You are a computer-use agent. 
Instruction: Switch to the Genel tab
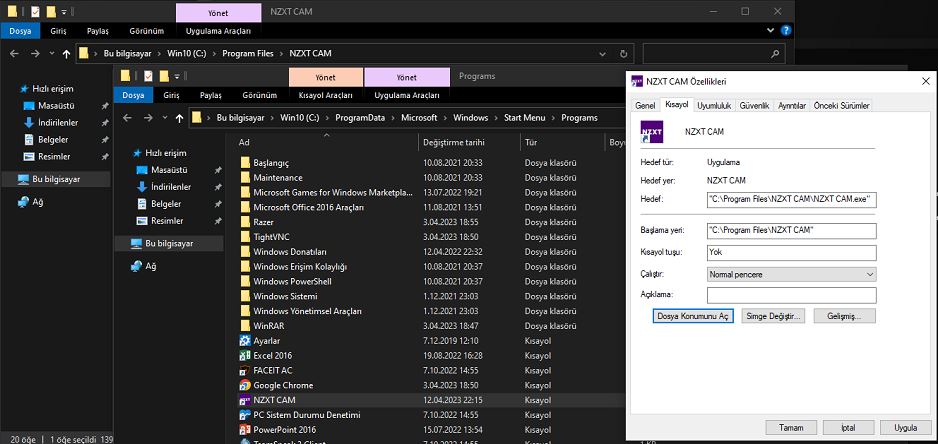tap(645, 106)
